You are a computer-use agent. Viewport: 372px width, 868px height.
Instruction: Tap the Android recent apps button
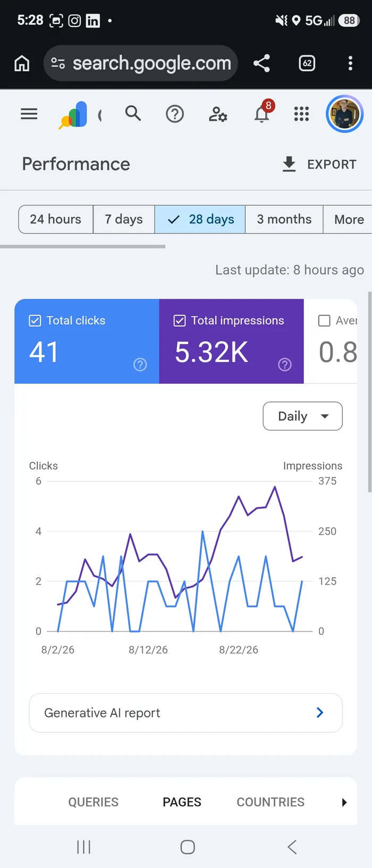84,847
